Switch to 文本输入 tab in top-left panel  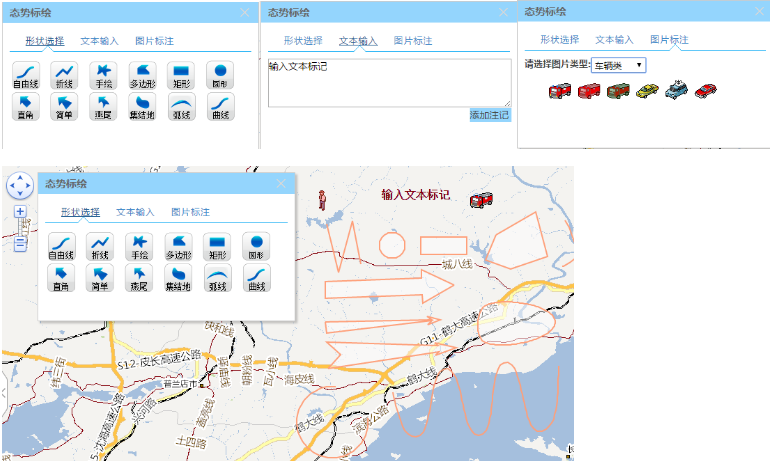click(100, 41)
